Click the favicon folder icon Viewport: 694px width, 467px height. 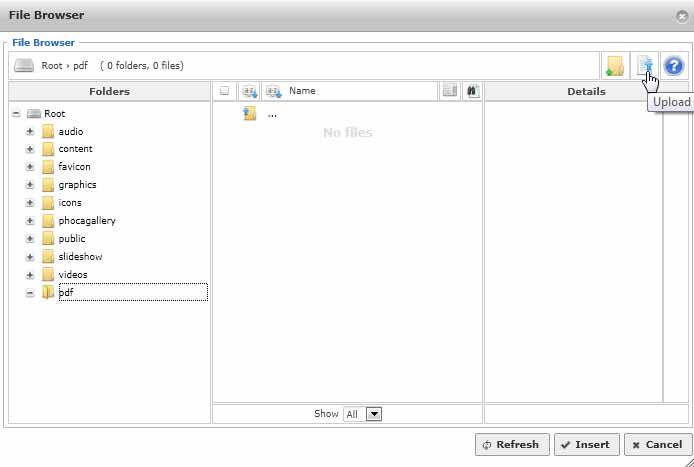[48, 167]
